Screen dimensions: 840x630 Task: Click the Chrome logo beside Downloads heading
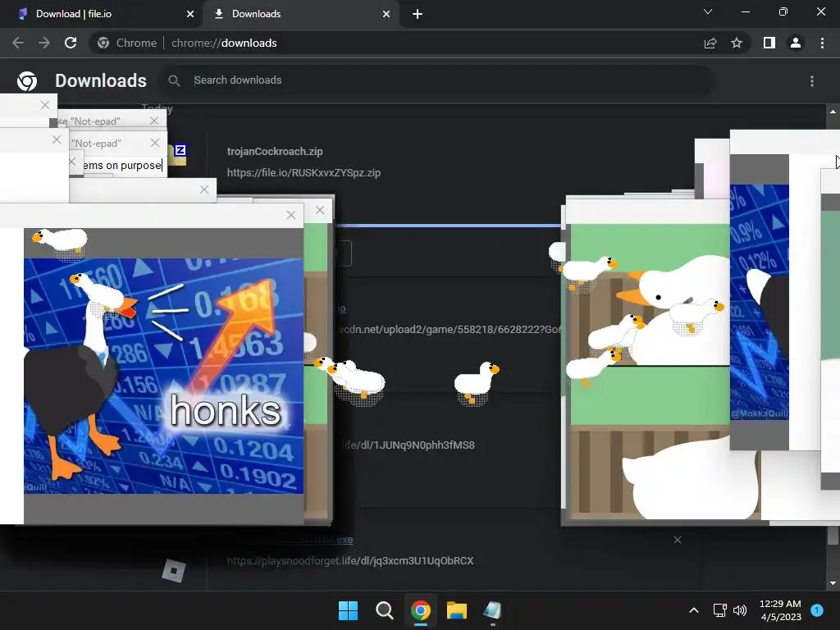(27, 81)
